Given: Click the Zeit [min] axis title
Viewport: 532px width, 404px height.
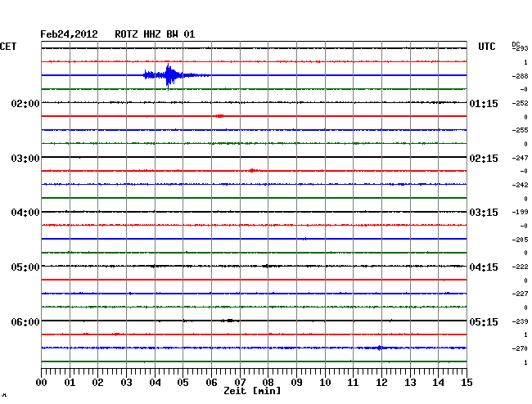Looking at the screenshot, I should (x=252, y=391).
